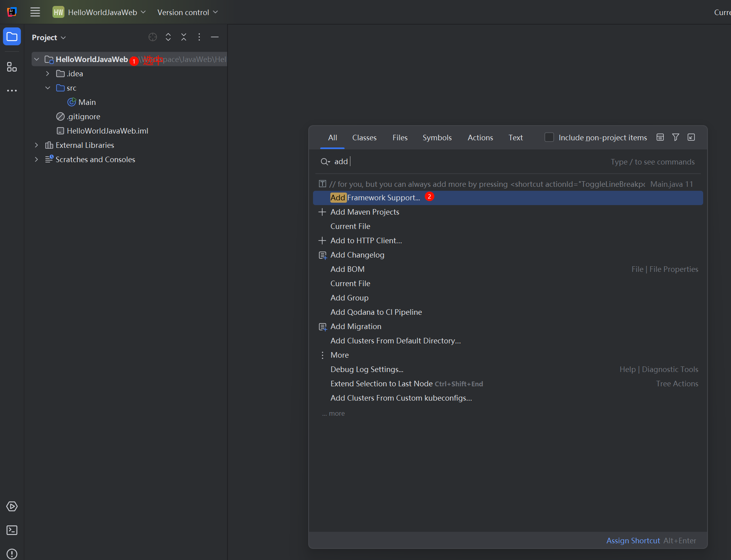Click the '... more' results link

(333, 413)
